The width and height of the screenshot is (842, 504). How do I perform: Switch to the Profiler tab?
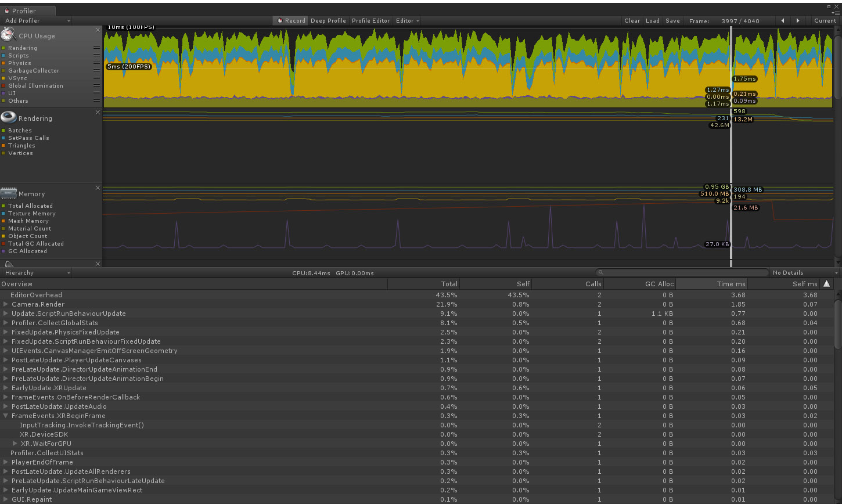coord(23,10)
